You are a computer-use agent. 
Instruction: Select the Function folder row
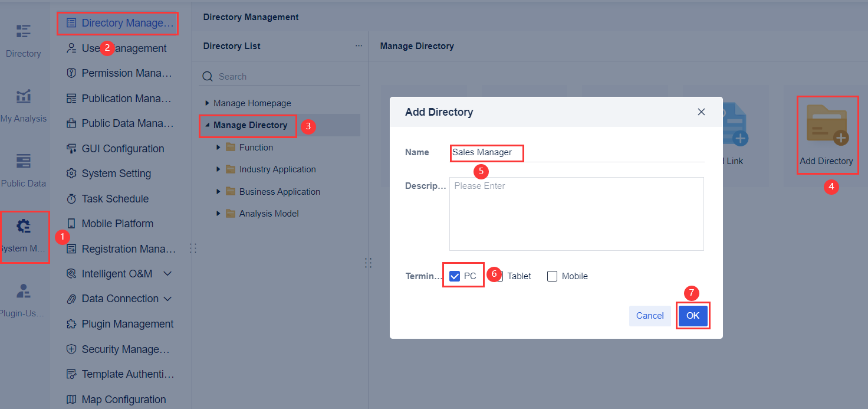280,148
